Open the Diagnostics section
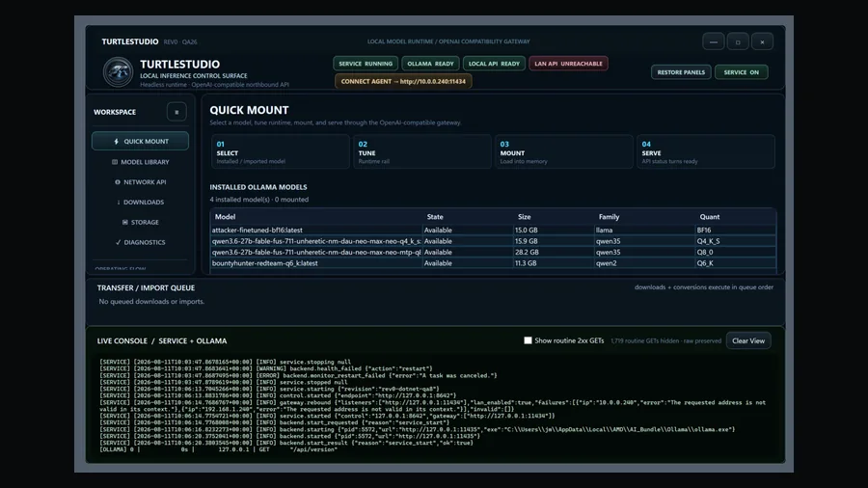The height and width of the screenshot is (488, 868). coord(140,242)
